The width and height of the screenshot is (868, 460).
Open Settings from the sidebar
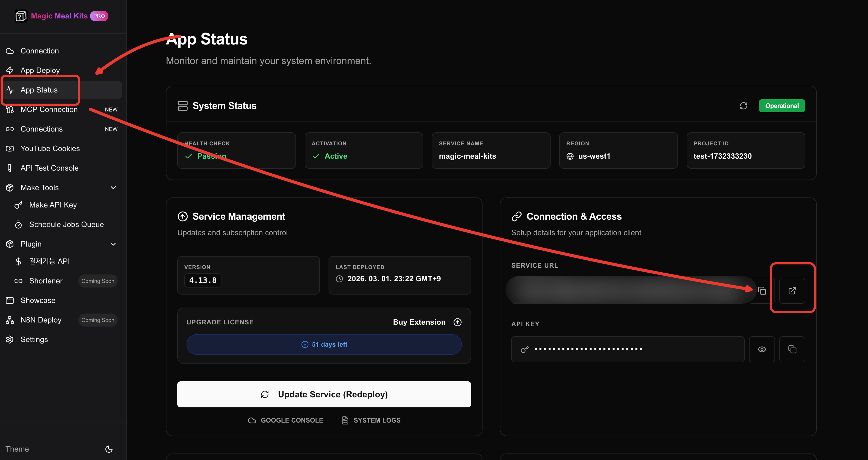63,340
